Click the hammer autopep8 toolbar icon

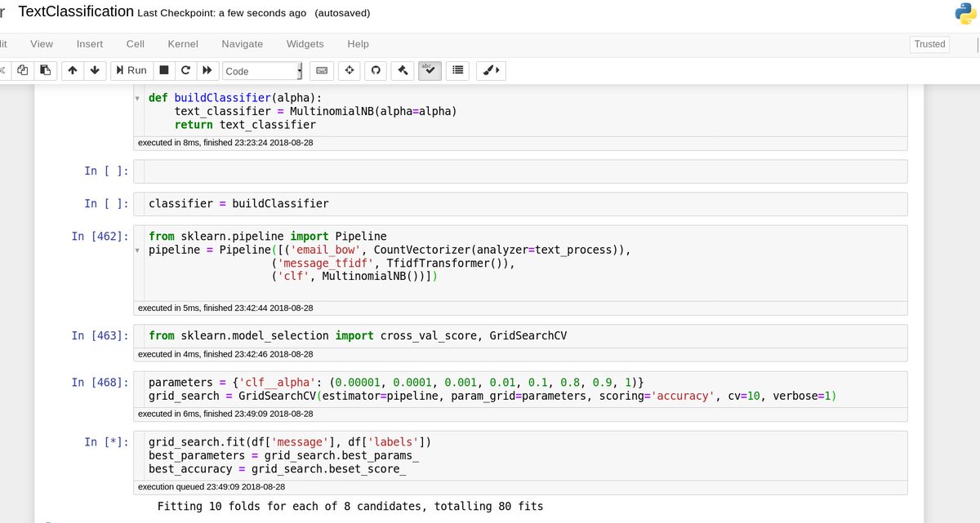coord(403,71)
